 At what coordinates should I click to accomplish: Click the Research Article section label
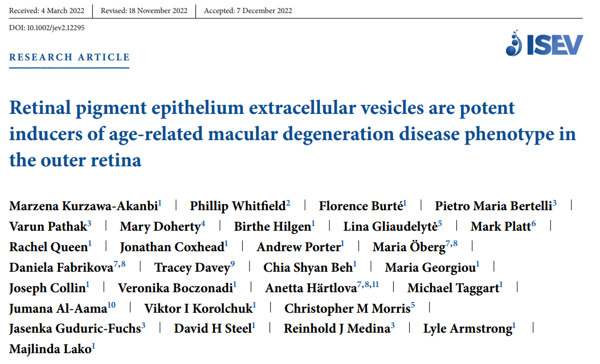point(70,58)
